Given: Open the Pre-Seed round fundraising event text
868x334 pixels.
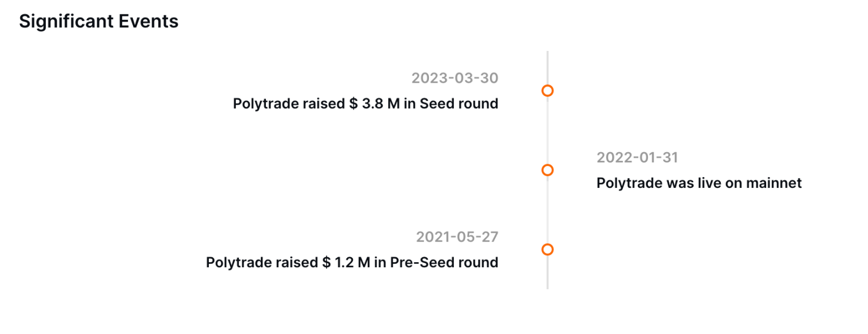Looking at the screenshot, I should click(x=352, y=263).
